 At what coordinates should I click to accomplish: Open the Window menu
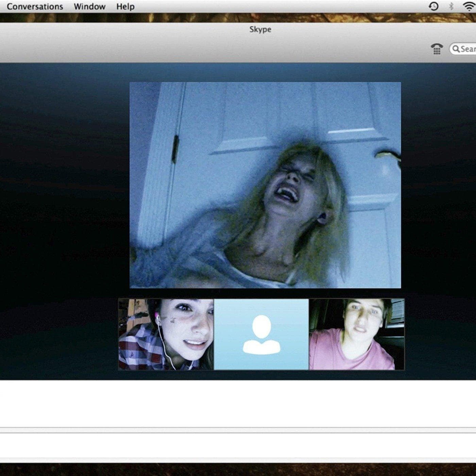[89, 6]
